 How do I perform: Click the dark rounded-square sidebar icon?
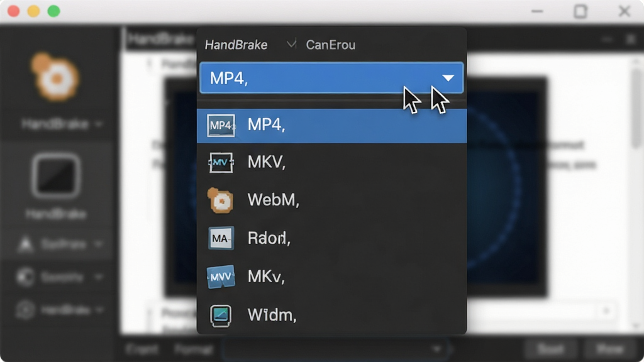[x=56, y=175]
